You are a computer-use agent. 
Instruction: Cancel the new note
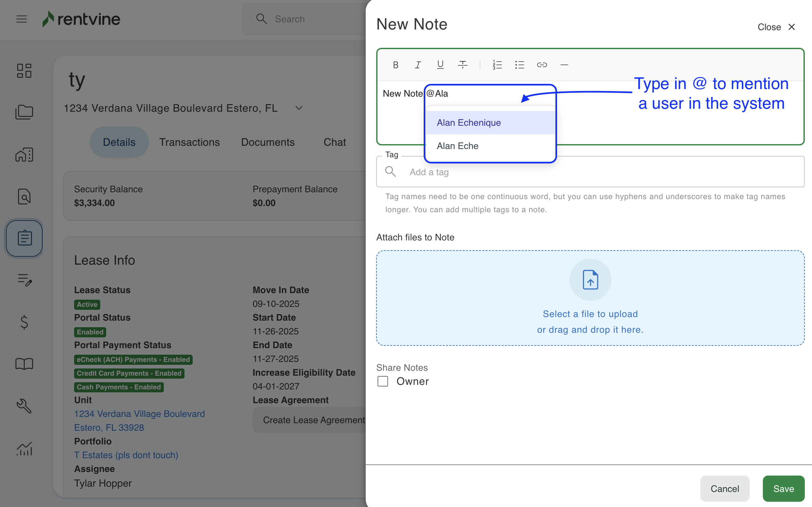tap(725, 489)
